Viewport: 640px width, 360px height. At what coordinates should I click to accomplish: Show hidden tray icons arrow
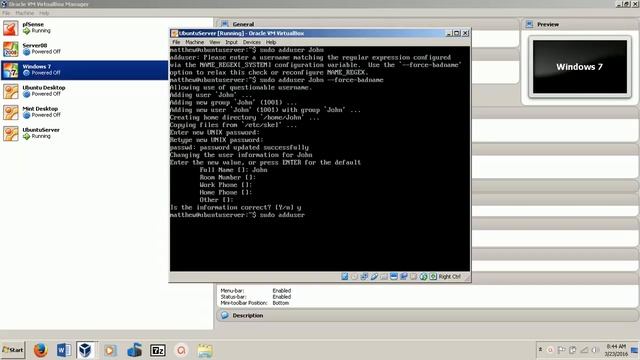click(540, 349)
